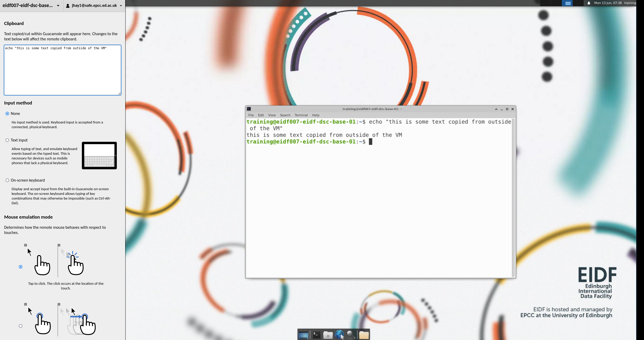Click the Mouse emulation mode heading
This screenshot has height=340, width=644.
tap(28, 217)
